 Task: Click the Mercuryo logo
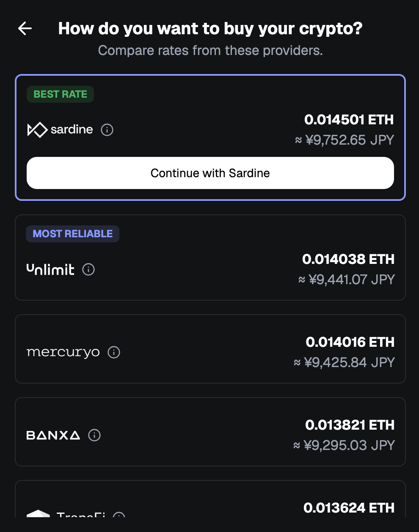(63, 352)
